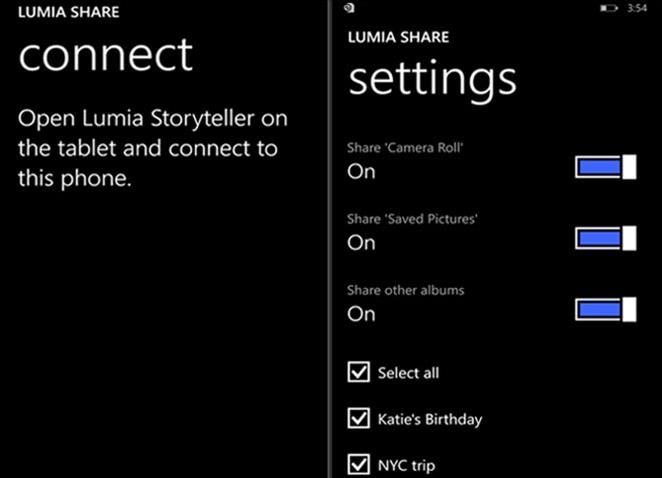Tap LUMIA SHARE header above the settings title
Image resolution: width=662 pixels, height=478 pixels.
(x=397, y=37)
